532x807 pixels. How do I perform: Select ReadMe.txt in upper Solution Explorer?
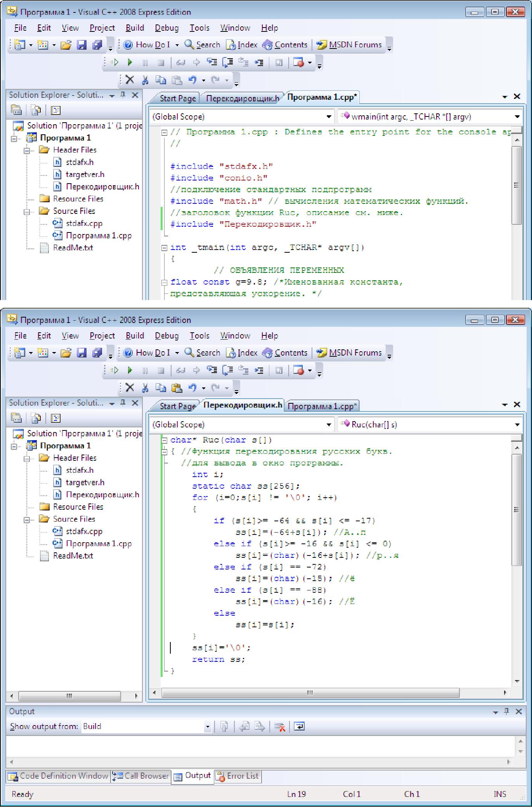click(x=73, y=248)
